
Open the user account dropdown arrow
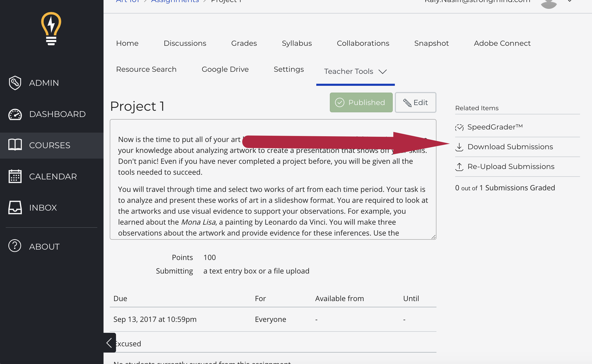[569, 1]
